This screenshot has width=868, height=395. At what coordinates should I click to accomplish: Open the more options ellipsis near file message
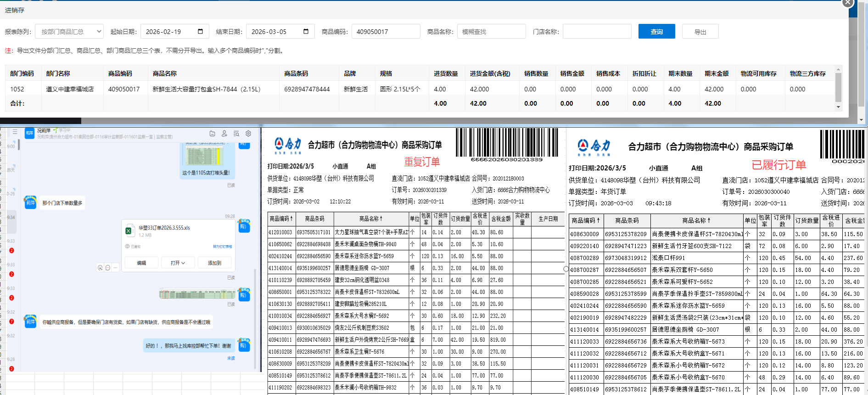[116, 268]
